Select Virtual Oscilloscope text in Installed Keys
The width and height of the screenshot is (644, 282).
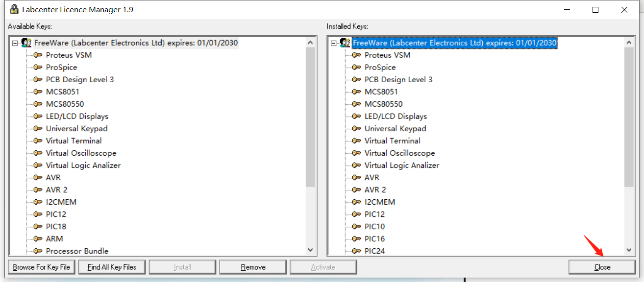[400, 153]
